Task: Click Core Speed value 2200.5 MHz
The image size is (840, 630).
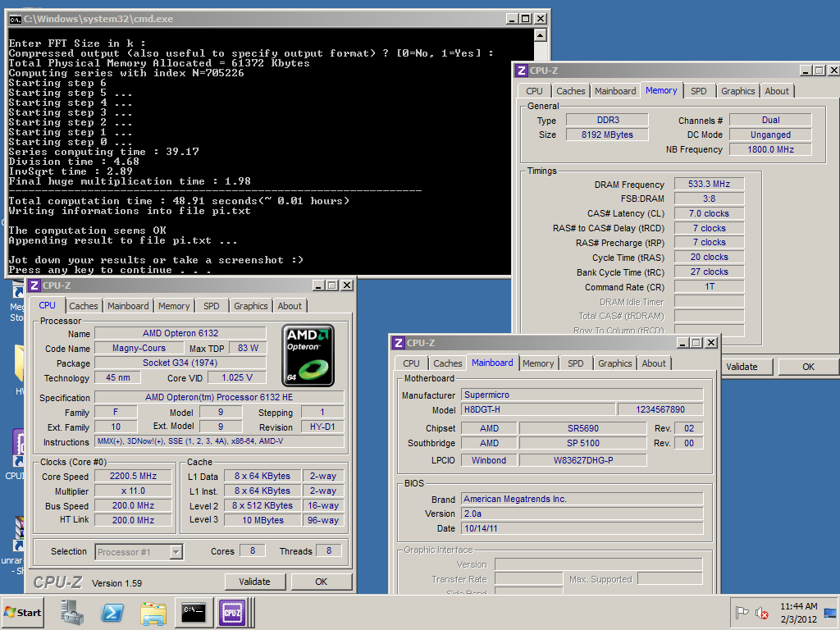Action: coord(134,476)
